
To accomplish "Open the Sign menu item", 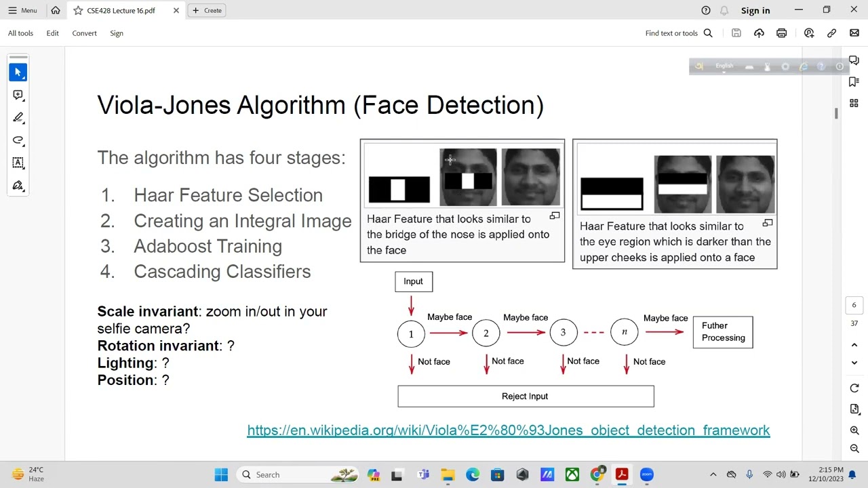I will (x=117, y=33).
